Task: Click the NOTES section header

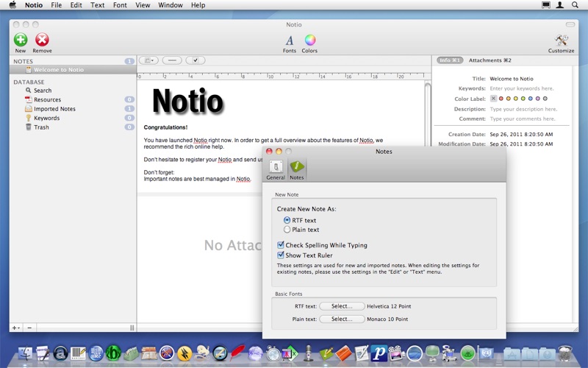Action: pyautogui.click(x=24, y=61)
